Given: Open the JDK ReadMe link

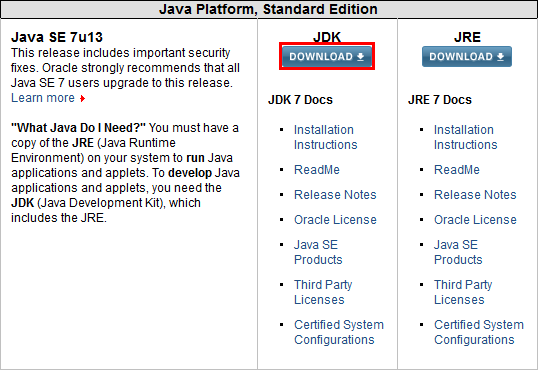Looking at the screenshot, I should (x=317, y=170).
